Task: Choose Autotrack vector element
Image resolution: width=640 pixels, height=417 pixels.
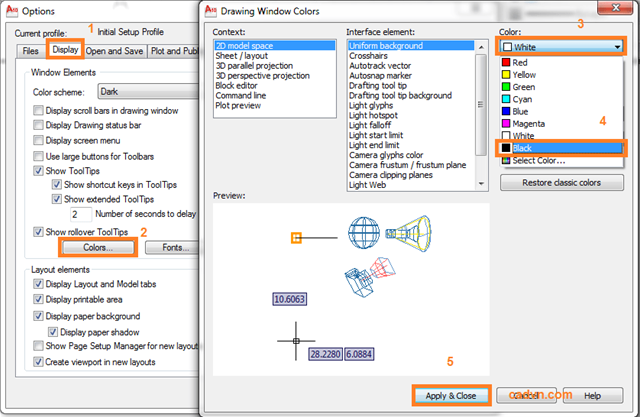Action: pyautogui.click(x=411, y=66)
